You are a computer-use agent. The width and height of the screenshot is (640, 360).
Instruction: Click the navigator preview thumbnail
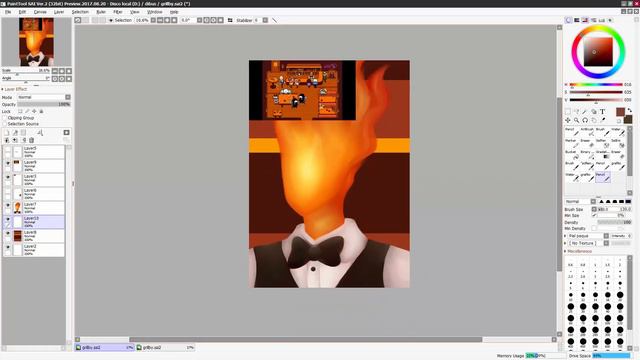(36, 42)
